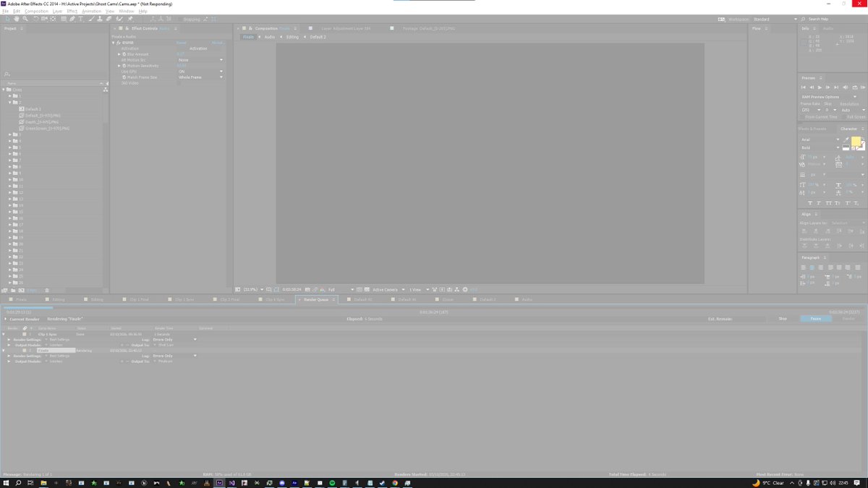This screenshot has width=868, height=488.
Task: Select the Pen tool
Action: (x=72, y=19)
